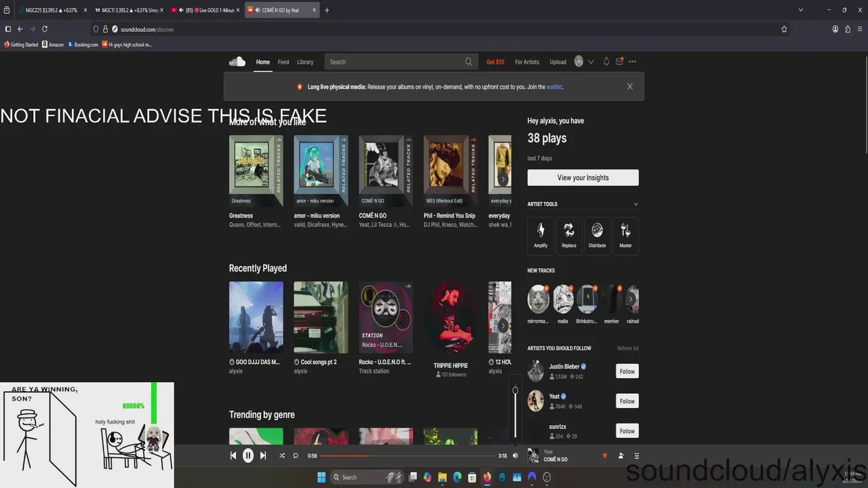Screen dimensions: 868x488
Task: Open a new browser tab
Action: click(x=327, y=10)
